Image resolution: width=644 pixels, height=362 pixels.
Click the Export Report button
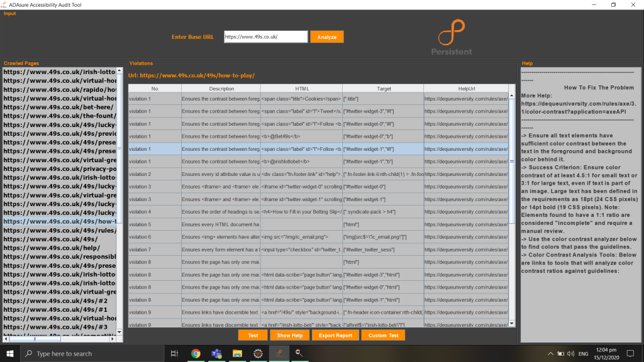pos(335,336)
